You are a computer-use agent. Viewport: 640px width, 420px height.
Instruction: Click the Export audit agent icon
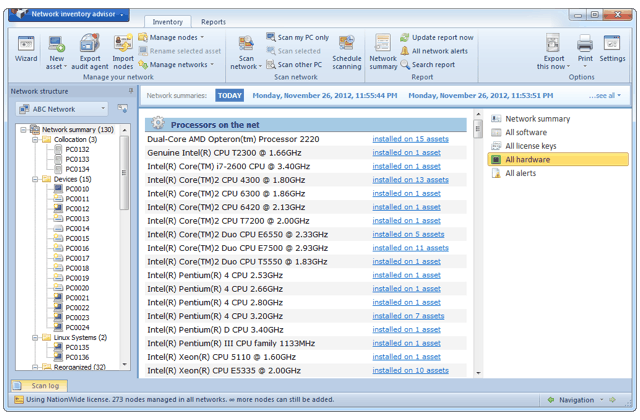[90, 47]
